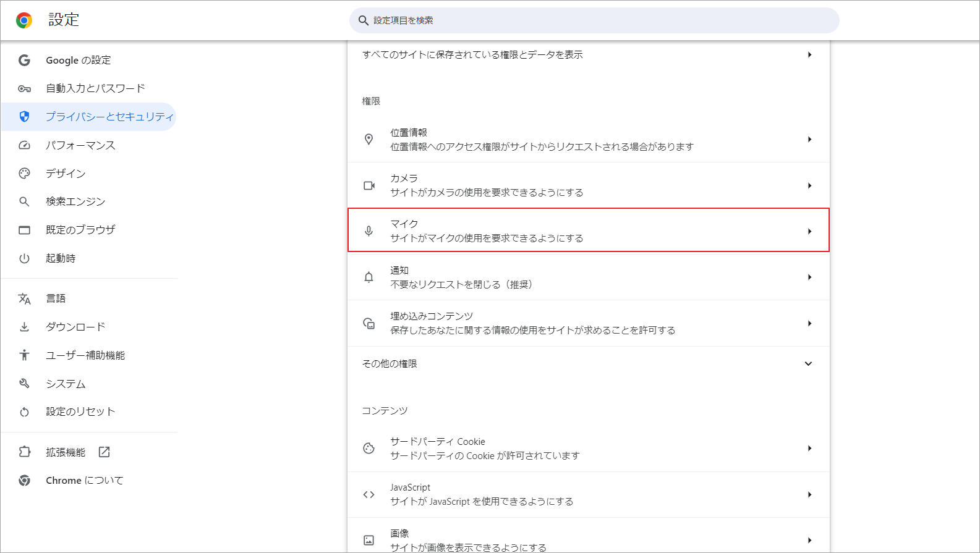Click the browser window icon for 既定のブラウザ

(x=24, y=230)
